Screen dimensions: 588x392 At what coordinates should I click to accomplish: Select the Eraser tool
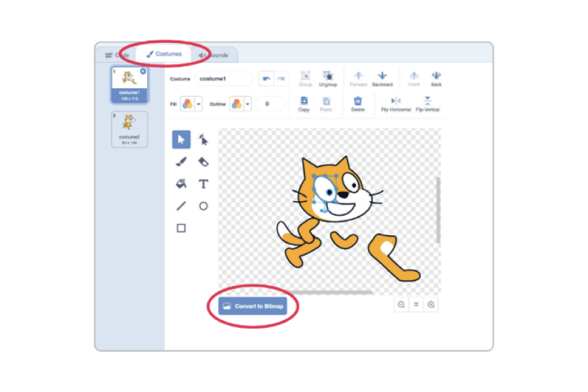point(204,161)
